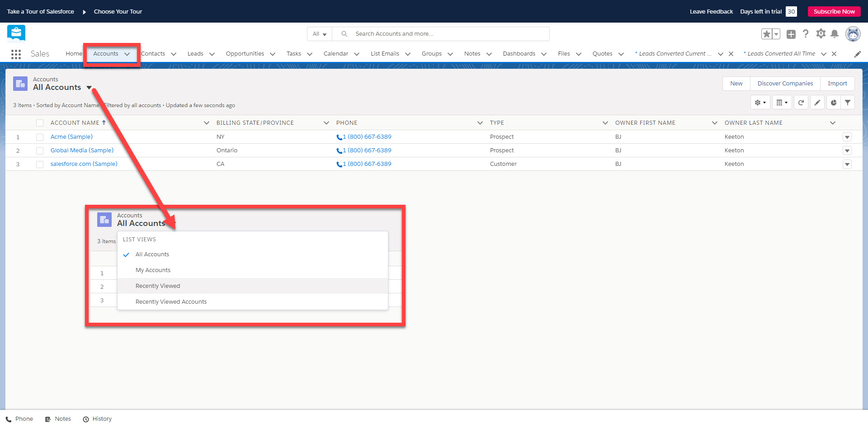Click the Favorites star icon
The image size is (868, 428).
(767, 34)
